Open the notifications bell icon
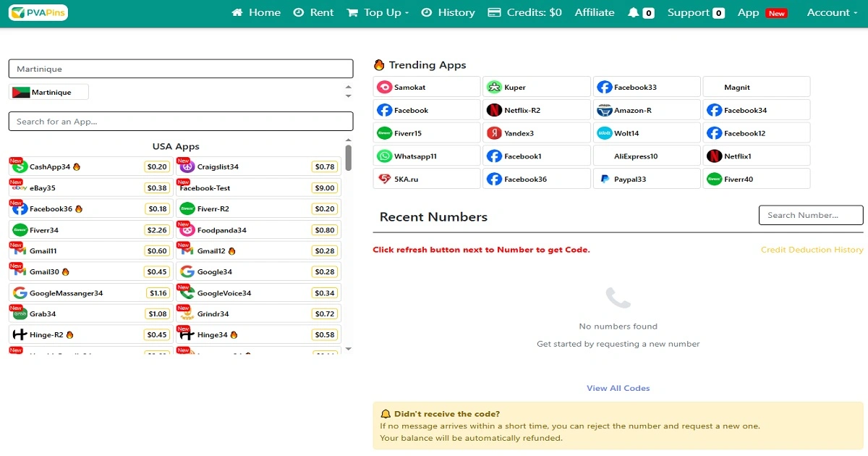This screenshot has height=456, width=868. [x=634, y=12]
